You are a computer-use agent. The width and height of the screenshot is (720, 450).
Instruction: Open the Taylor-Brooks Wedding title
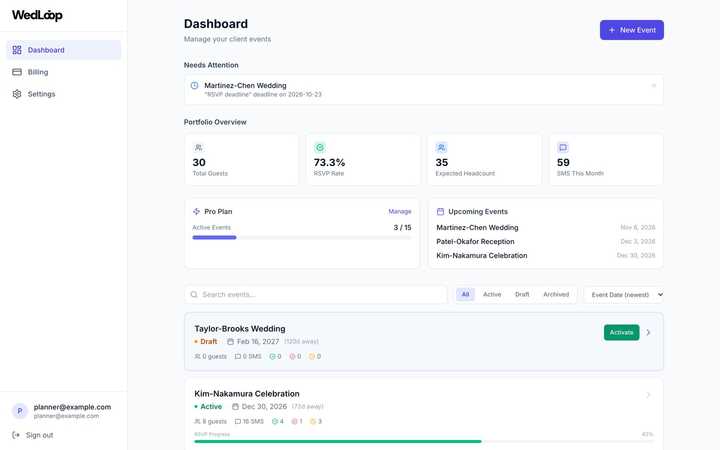[x=240, y=329]
